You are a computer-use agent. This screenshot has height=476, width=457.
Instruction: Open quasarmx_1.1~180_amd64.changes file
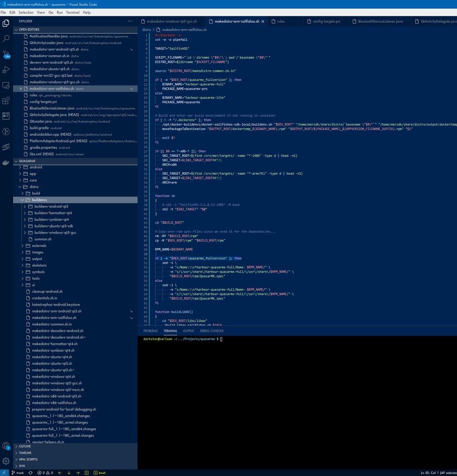pyautogui.click(x=75, y=416)
